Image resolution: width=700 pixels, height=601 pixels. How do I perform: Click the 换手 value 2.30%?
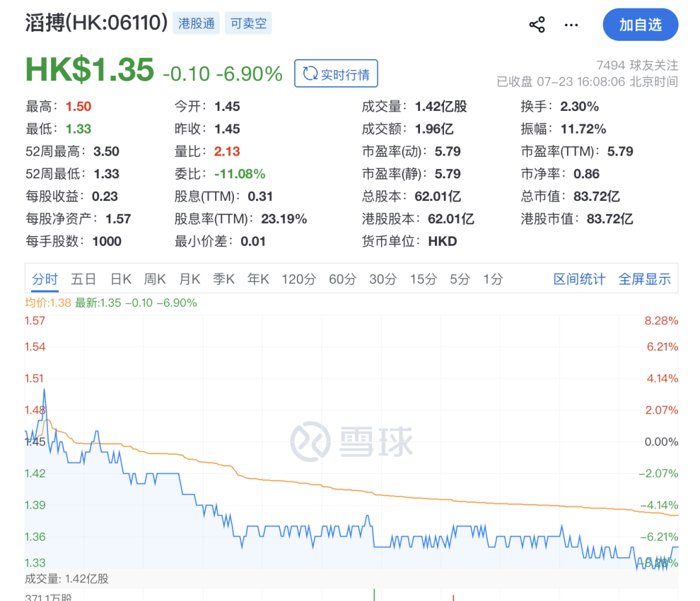[579, 106]
